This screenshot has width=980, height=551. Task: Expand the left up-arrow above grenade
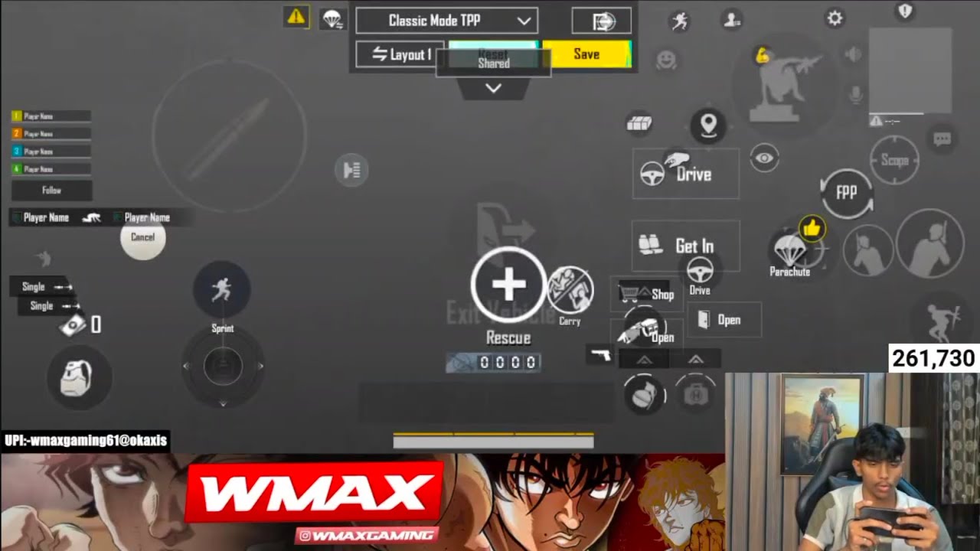tap(644, 359)
